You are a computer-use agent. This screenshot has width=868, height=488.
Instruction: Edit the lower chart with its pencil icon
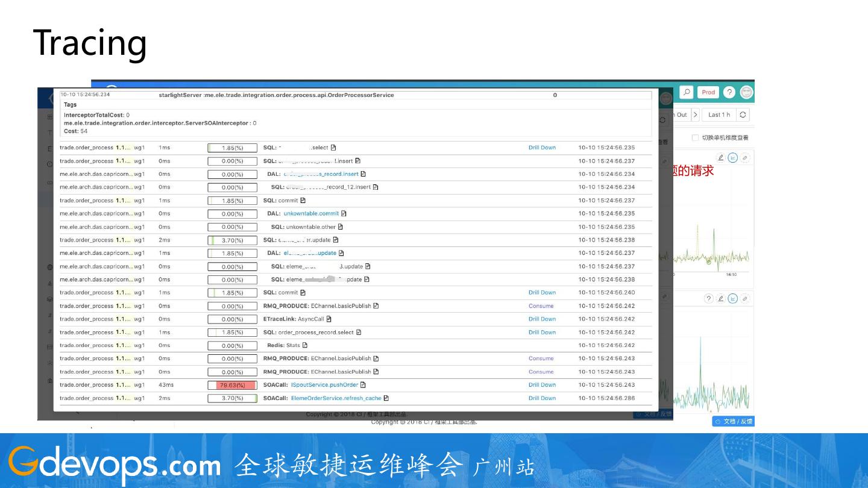pos(721,298)
